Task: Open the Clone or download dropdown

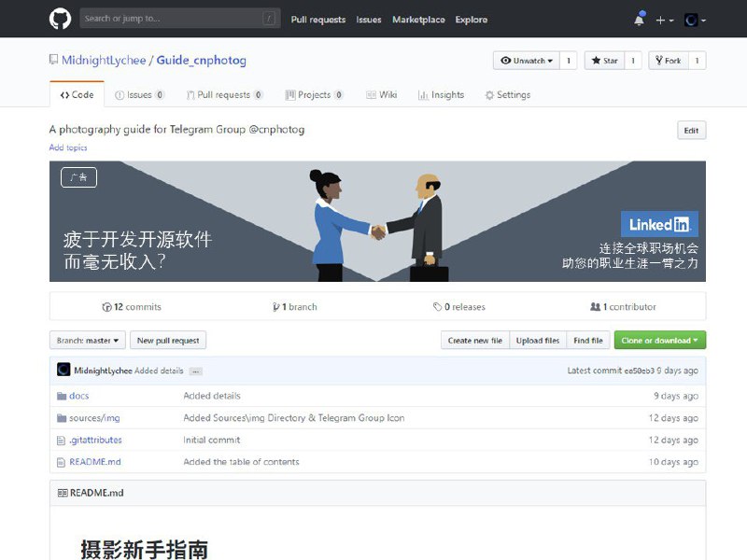Action: [x=660, y=341]
